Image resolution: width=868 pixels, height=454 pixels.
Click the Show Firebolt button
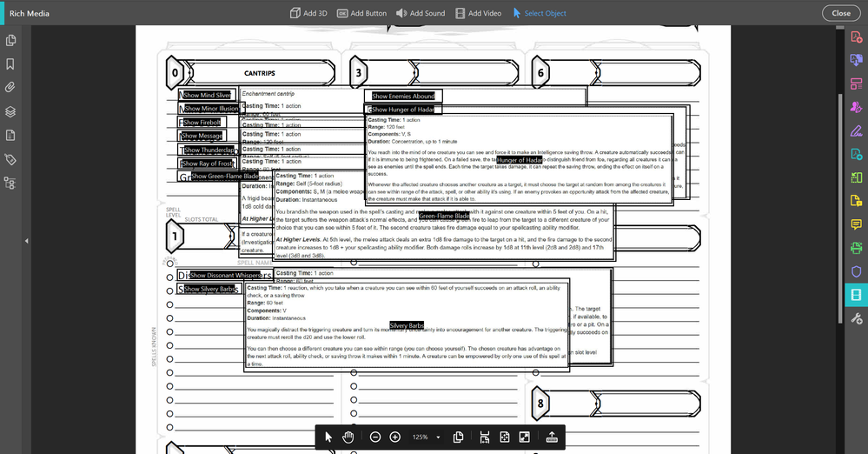click(202, 123)
